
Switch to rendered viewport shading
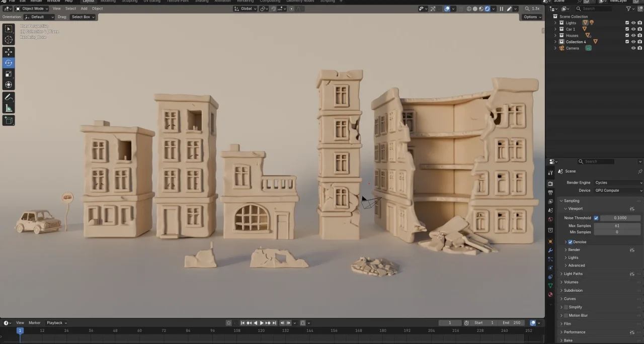pos(487,9)
